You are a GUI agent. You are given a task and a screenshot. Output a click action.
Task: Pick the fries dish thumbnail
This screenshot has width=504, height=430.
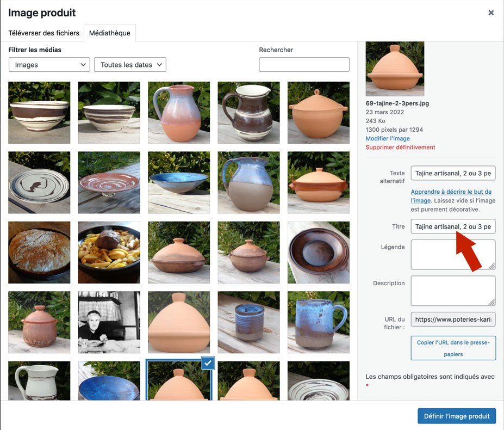click(109, 253)
